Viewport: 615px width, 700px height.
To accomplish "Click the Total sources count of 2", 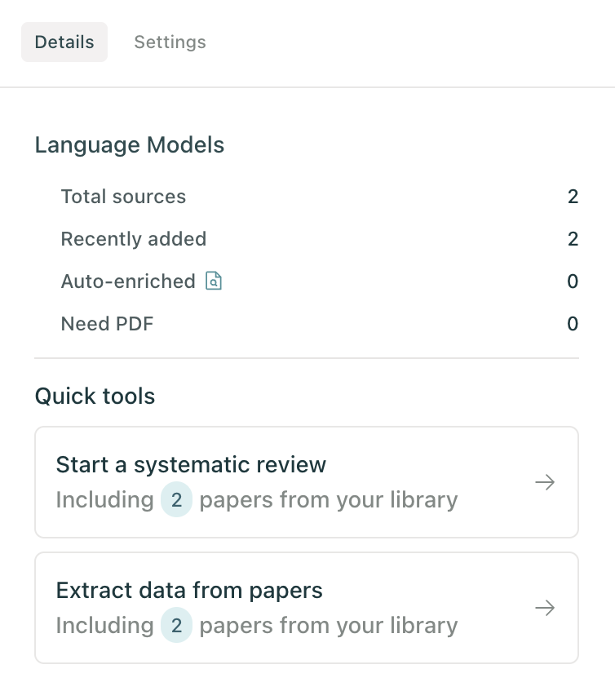I will tap(573, 197).
